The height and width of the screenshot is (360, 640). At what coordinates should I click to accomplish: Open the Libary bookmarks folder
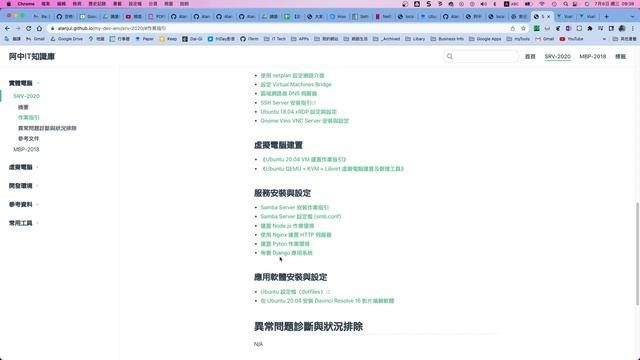[x=415, y=39]
